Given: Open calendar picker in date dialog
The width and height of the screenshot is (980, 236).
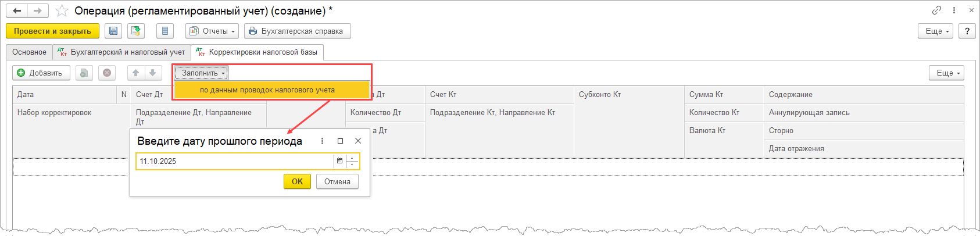Looking at the screenshot, I should click(x=340, y=161).
